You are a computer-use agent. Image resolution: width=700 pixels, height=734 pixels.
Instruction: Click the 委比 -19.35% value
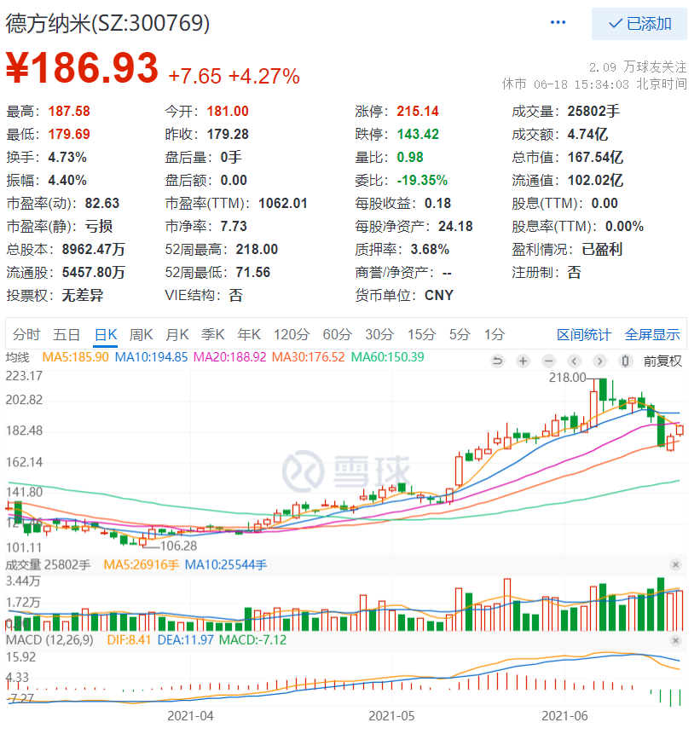[x=422, y=180]
